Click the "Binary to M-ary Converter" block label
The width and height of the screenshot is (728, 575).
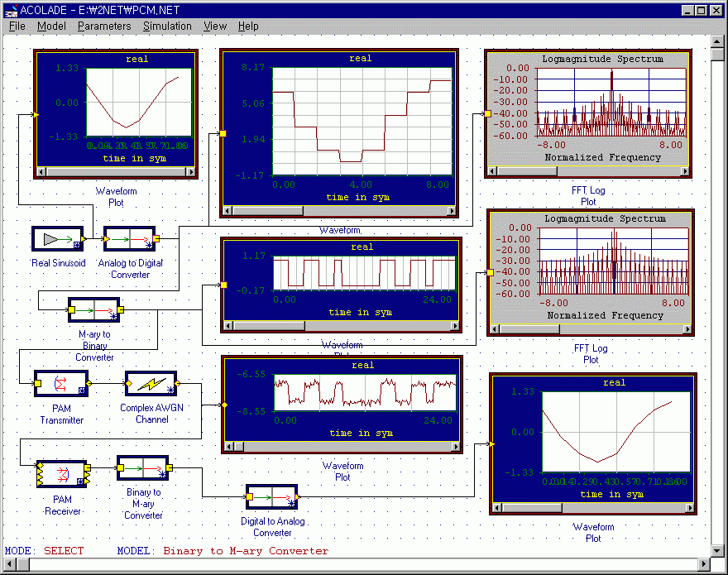143,504
